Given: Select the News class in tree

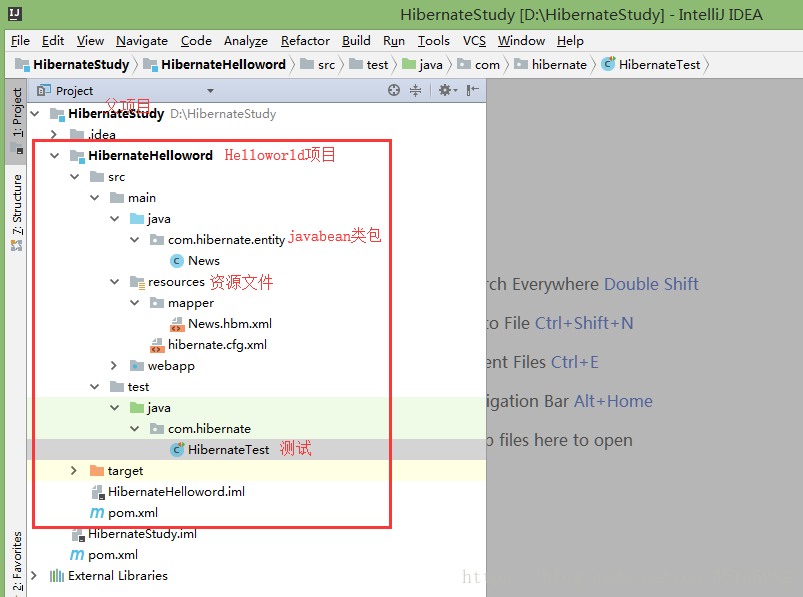Looking at the screenshot, I should tap(204, 261).
